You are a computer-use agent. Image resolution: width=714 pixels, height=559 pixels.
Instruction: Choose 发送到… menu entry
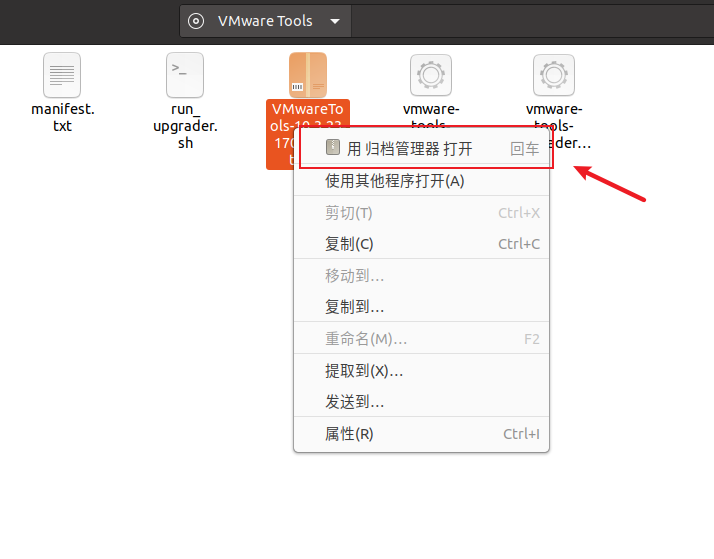[422, 401]
